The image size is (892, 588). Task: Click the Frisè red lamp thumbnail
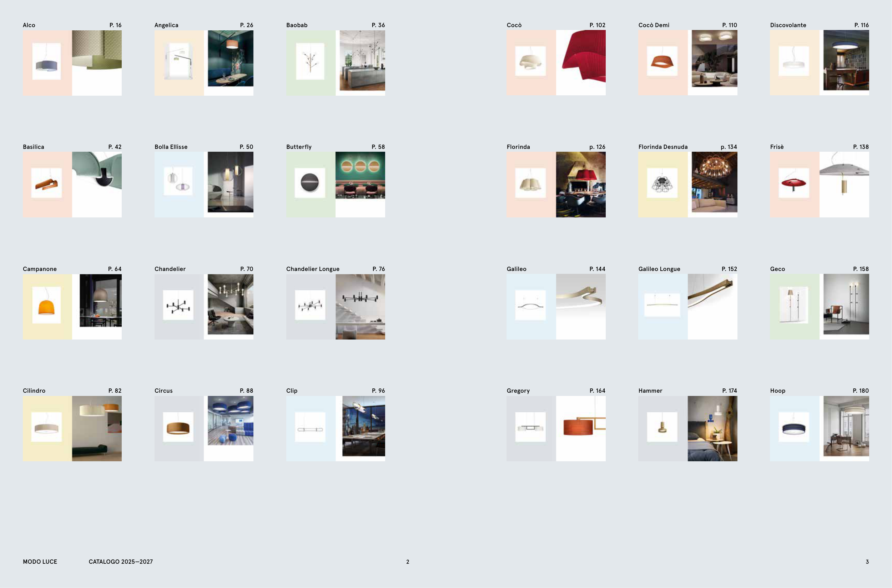point(794,183)
